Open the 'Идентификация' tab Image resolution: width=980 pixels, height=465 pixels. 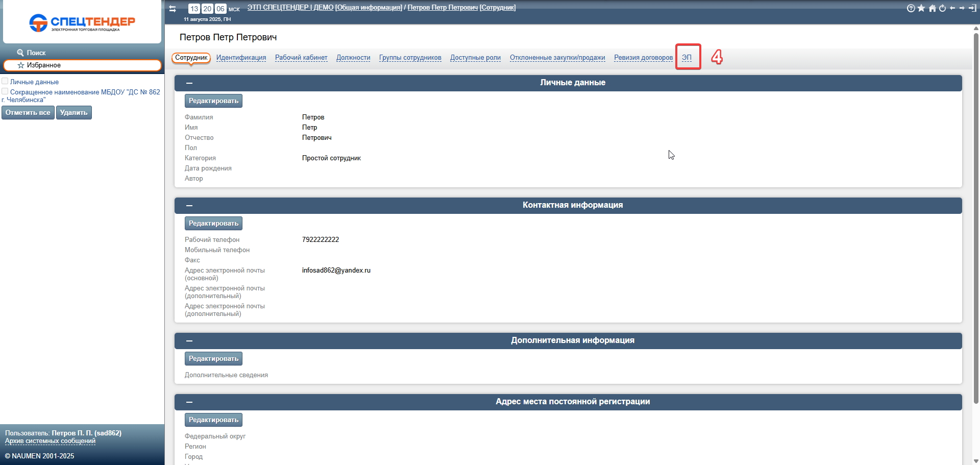coord(241,58)
